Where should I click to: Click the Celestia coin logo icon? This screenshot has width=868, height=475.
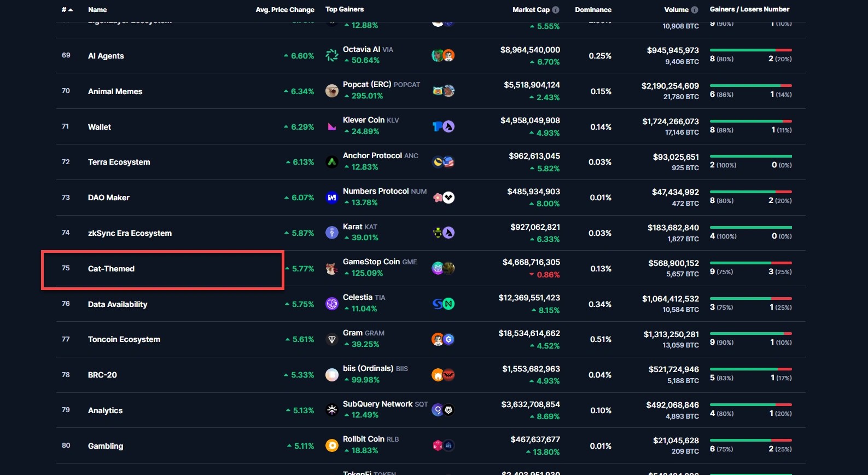coord(332,304)
